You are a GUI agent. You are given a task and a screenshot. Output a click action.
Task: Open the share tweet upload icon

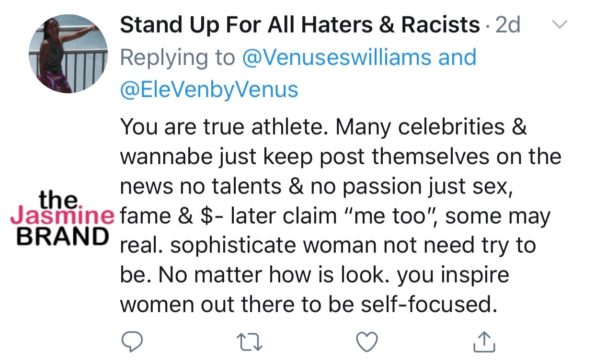[x=484, y=342]
